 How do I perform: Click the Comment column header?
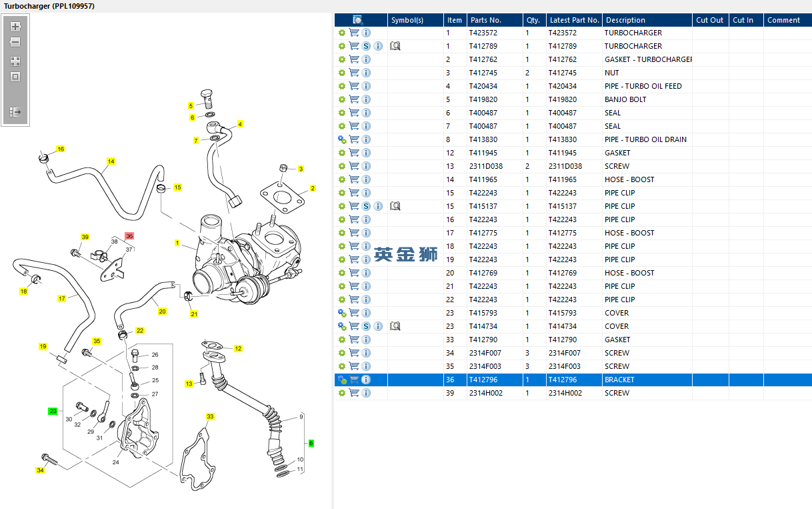coord(787,20)
